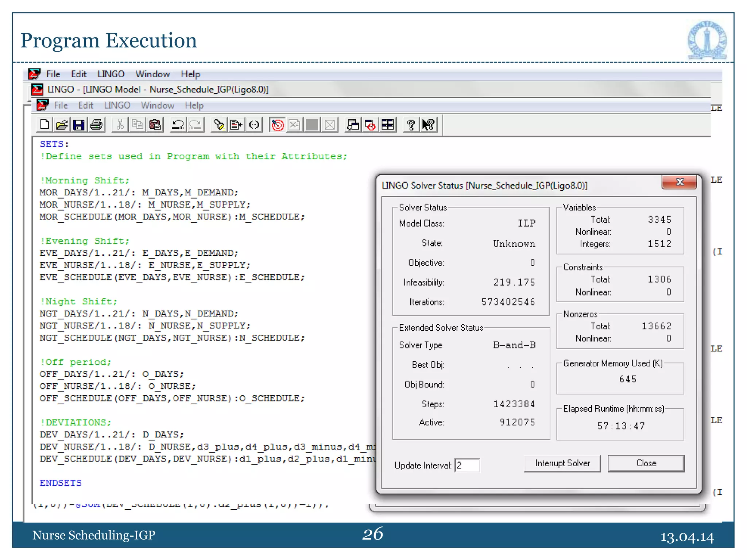The height and width of the screenshot is (560, 747).
Task: Click the Paste clipboard icon
Action: tap(155, 125)
